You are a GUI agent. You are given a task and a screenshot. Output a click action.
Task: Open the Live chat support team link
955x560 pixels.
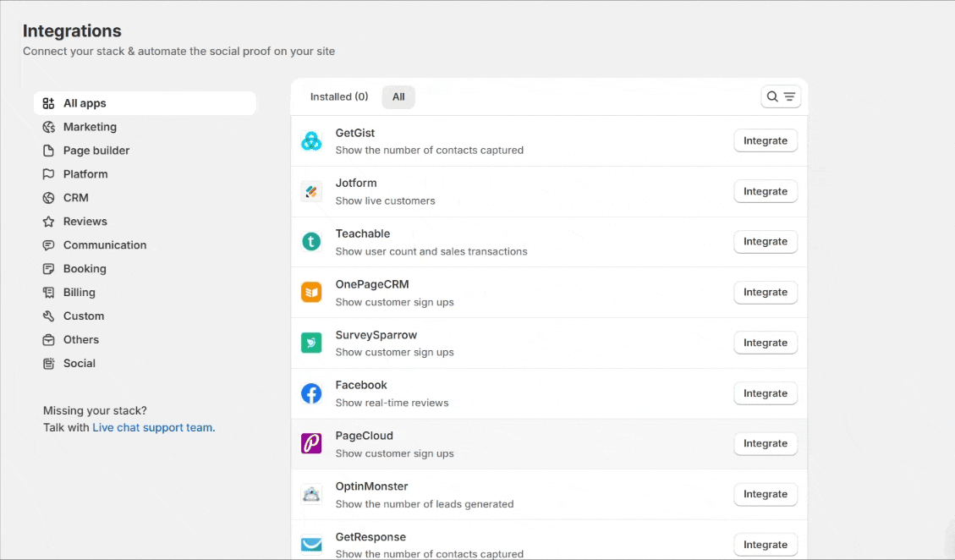pyautogui.click(x=153, y=427)
